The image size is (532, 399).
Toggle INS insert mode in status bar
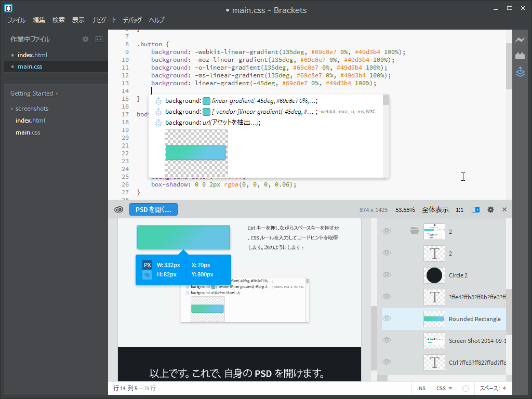coord(421,388)
